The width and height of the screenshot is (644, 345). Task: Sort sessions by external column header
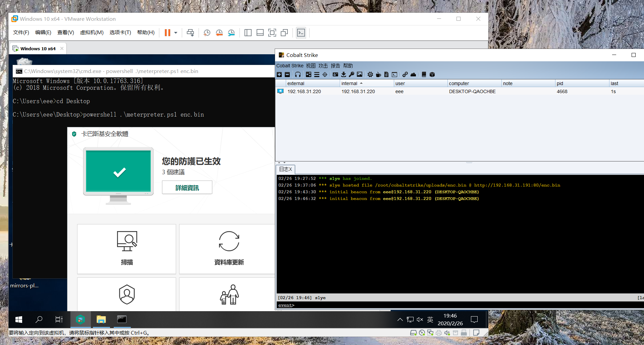coord(313,83)
